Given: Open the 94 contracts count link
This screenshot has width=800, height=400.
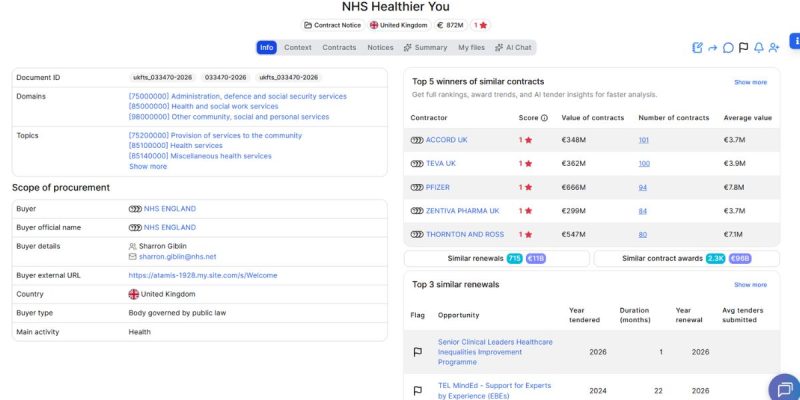Looking at the screenshot, I should (642, 187).
